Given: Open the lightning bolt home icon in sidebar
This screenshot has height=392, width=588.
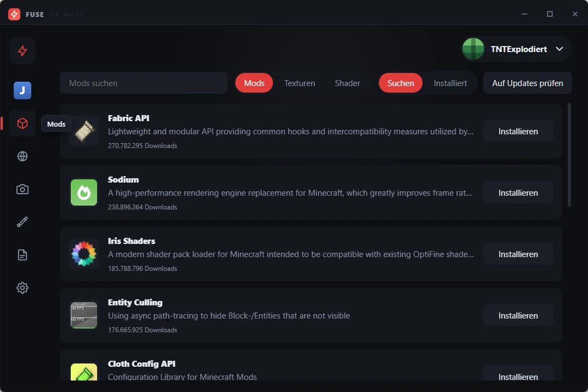Looking at the screenshot, I should 22,51.
